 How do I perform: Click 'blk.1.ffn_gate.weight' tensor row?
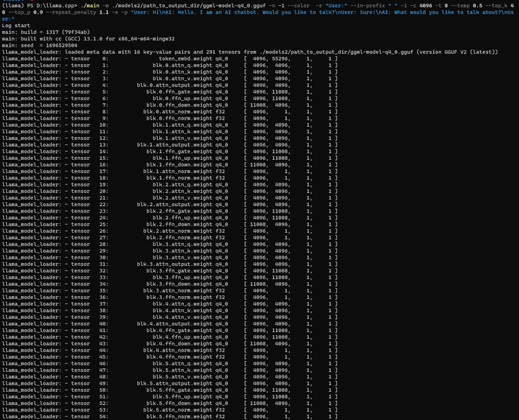[169, 151]
